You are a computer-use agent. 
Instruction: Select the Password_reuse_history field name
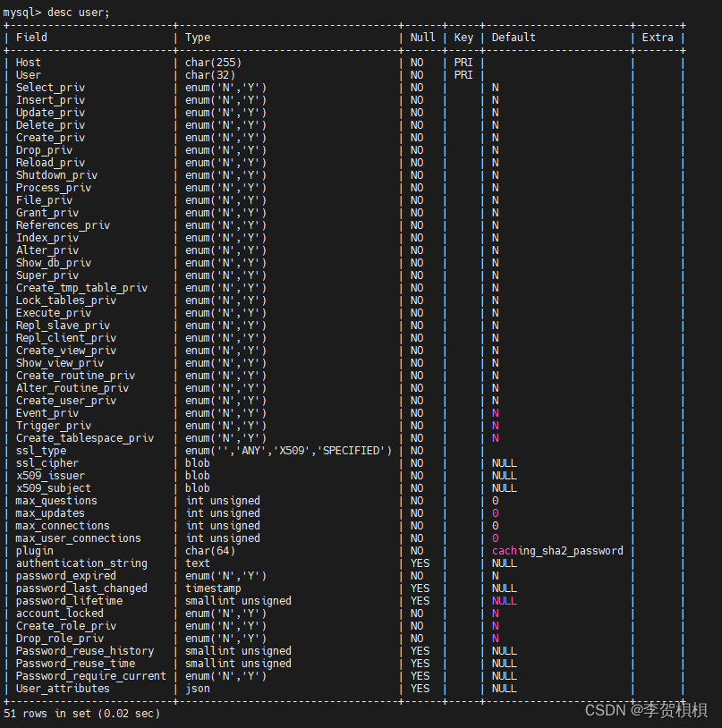pos(85,652)
